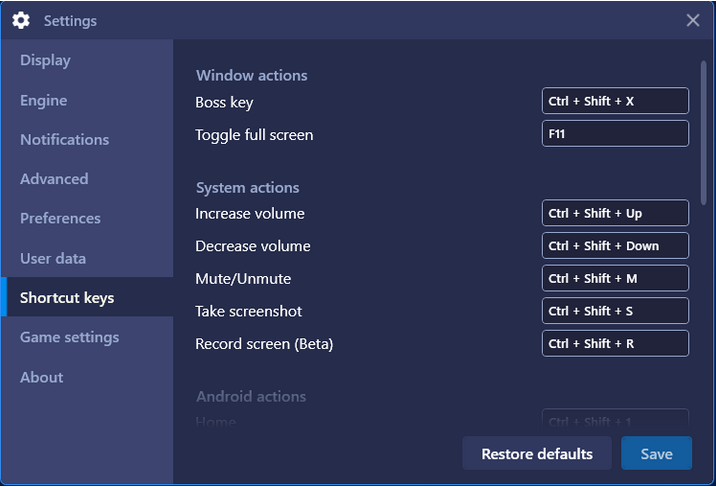Click the Restore defaults button
The width and height of the screenshot is (716, 487).
(x=537, y=453)
